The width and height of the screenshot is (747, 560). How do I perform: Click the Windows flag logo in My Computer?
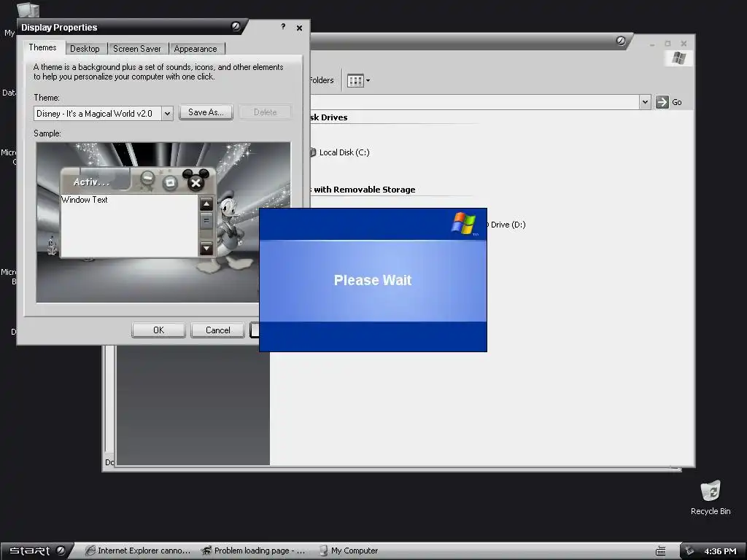[x=678, y=58]
